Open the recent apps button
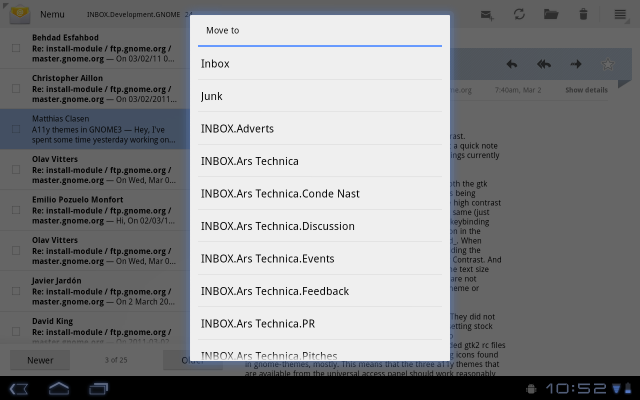The height and width of the screenshot is (400, 640). point(98,389)
